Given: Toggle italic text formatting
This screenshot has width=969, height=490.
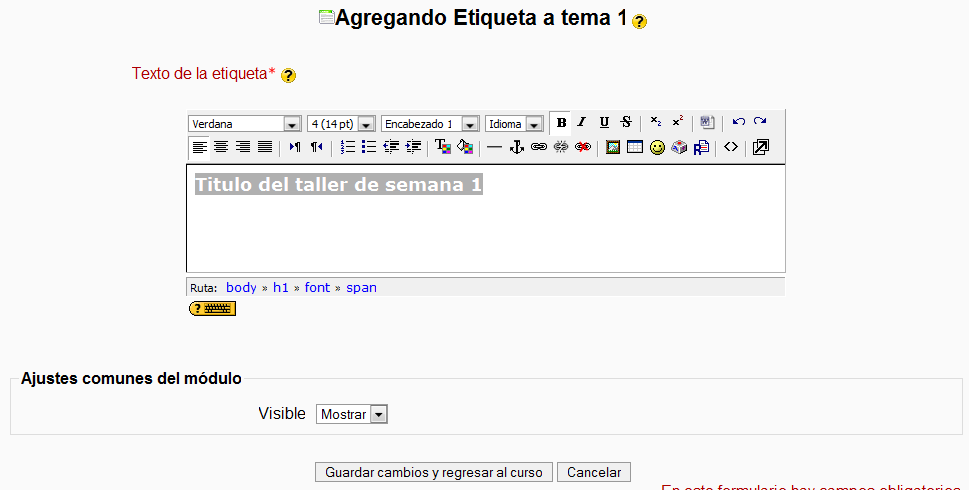Looking at the screenshot, I should [x=581, y=123].
